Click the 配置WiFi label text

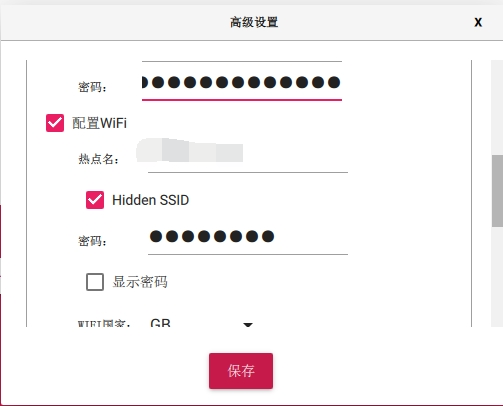point(99,123)
